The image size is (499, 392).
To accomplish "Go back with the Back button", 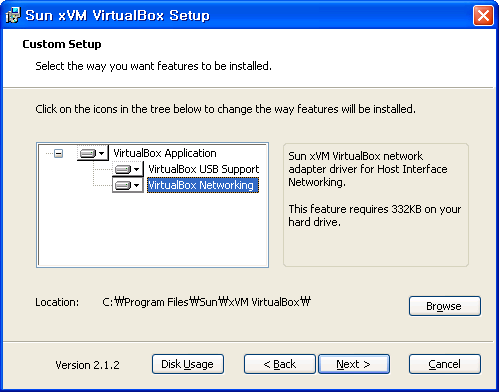I will click(280, 364).
